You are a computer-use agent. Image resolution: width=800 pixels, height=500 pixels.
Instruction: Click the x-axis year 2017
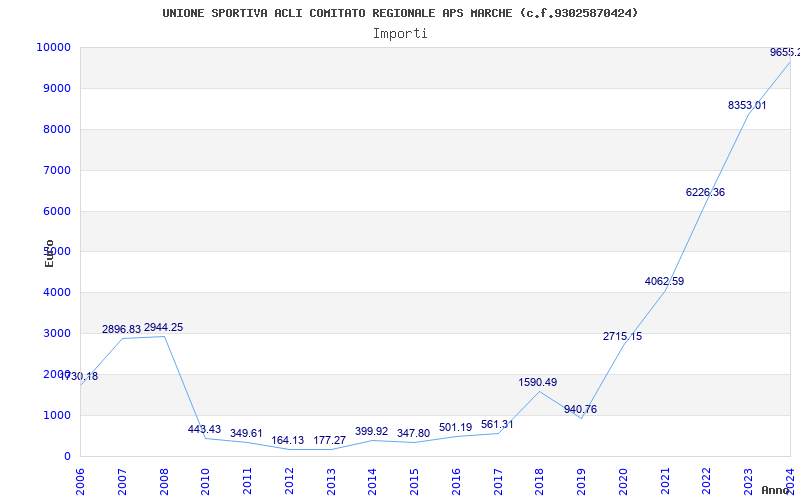coord(498,482)
